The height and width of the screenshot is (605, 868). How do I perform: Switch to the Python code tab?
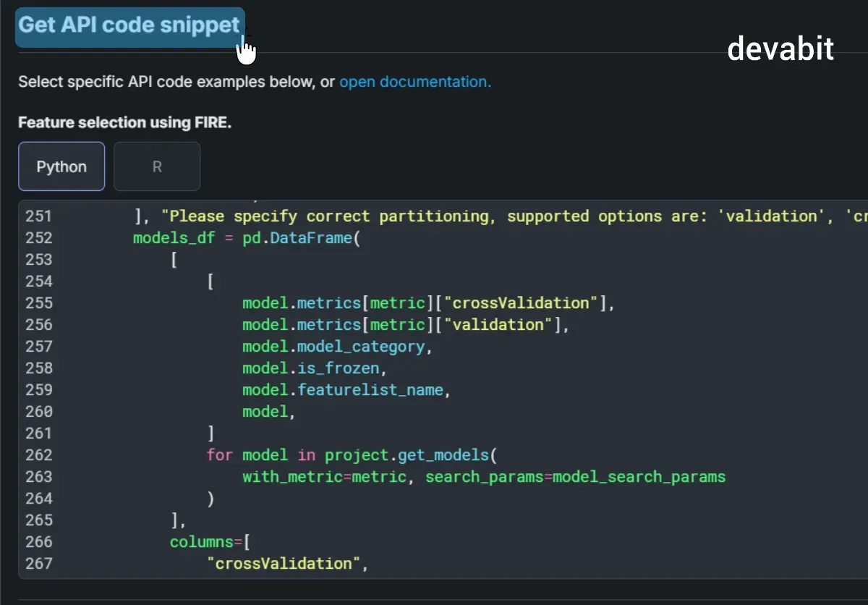tap(61, 166)
